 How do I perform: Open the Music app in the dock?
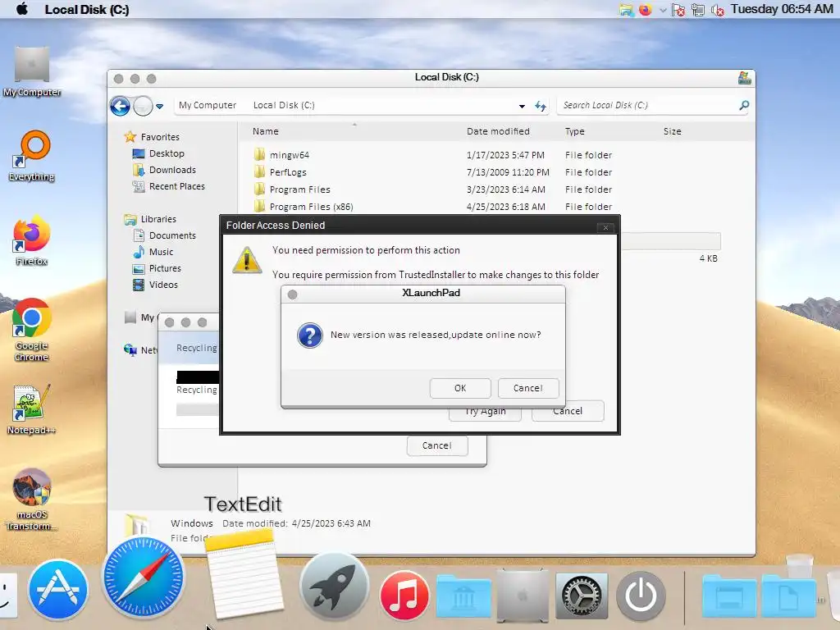[404, 596]
